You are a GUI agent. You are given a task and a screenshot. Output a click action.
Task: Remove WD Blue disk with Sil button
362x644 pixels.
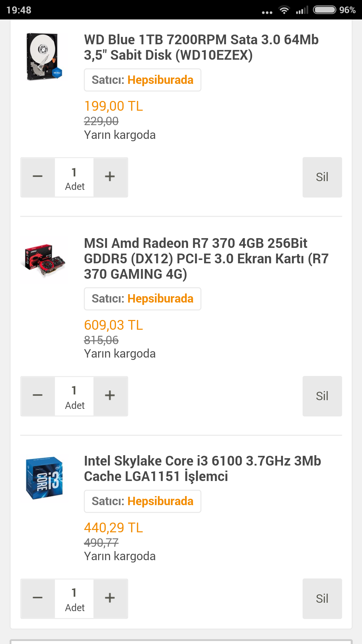click(322, 177)
